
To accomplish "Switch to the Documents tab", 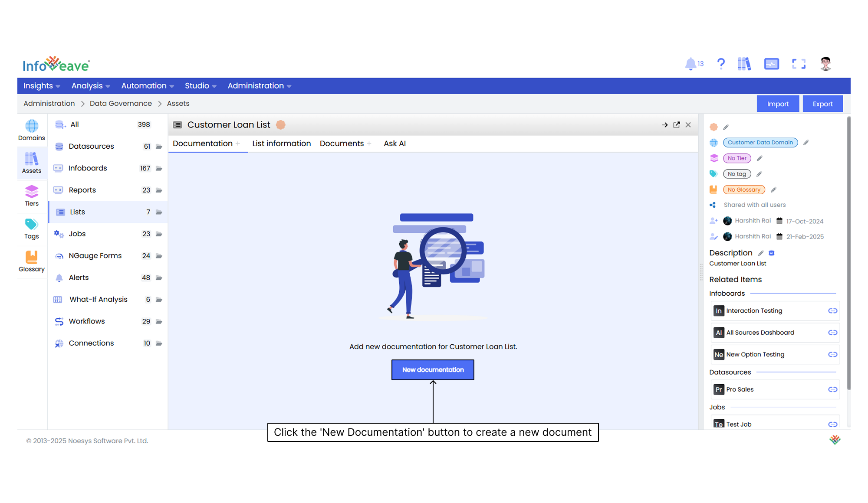I will [342, 144].
